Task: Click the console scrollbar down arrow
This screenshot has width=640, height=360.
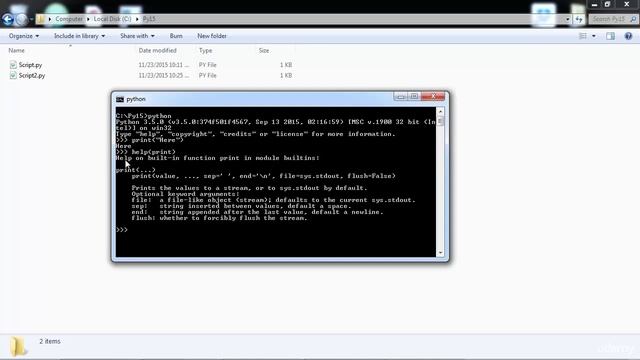Action: coord(440,253)
